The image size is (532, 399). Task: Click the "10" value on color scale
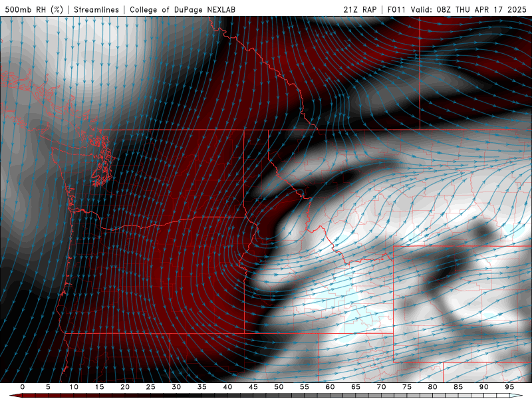tap(74, 387)
